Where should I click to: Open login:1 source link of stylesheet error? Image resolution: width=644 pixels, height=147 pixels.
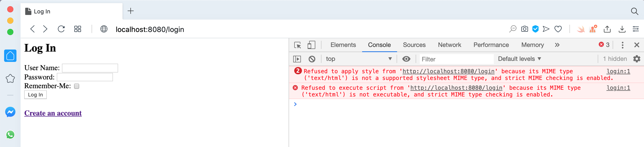coord(618,71)
